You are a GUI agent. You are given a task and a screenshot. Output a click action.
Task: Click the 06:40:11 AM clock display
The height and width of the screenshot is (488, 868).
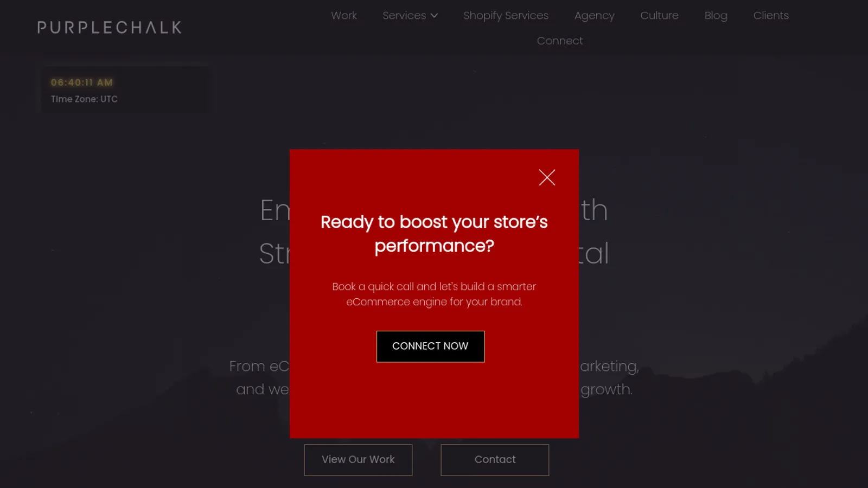click(x=82, y=82)
